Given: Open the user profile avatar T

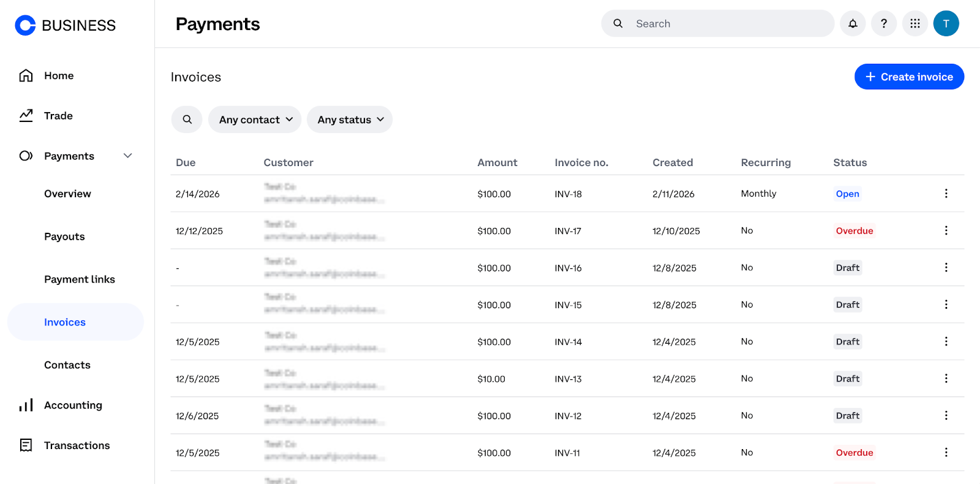Looking at the screenshot, I should point(946,23).
